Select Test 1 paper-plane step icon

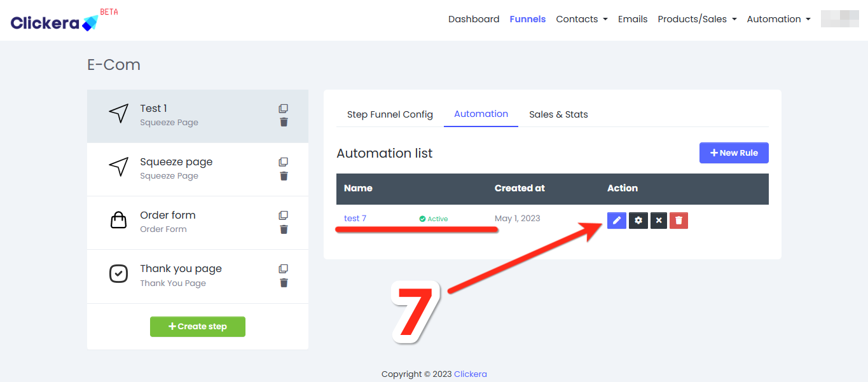coord(119,114)
